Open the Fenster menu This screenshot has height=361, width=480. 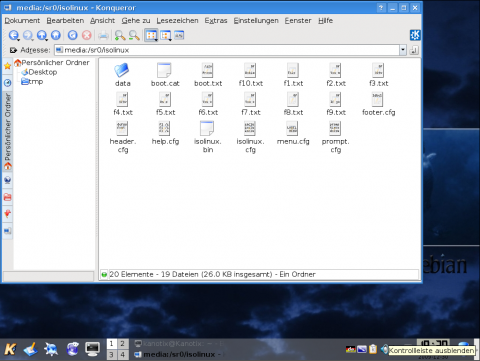[298, 21]
